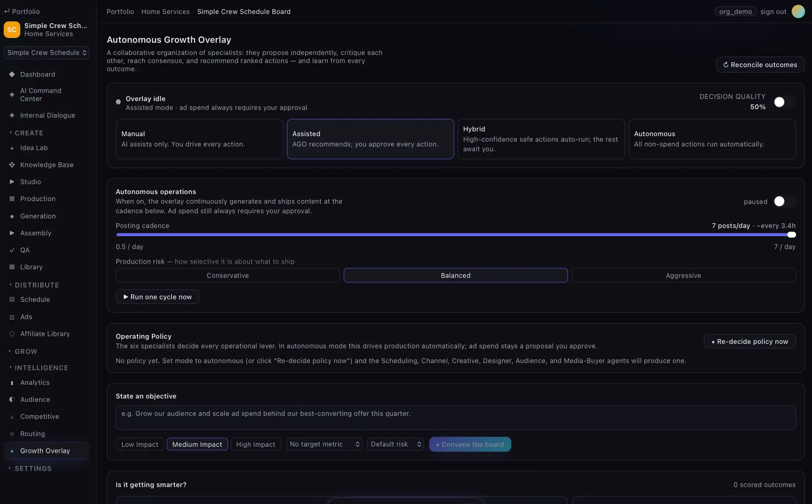Open the Analytics sidebar item
This screenshot has height=504, width=812.
47,383
